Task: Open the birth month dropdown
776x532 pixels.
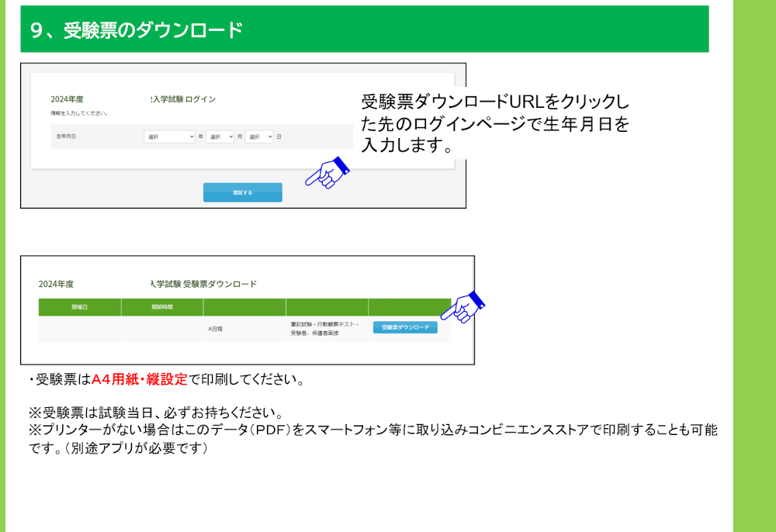Action: pyautogui.click(x=220, y=137)
